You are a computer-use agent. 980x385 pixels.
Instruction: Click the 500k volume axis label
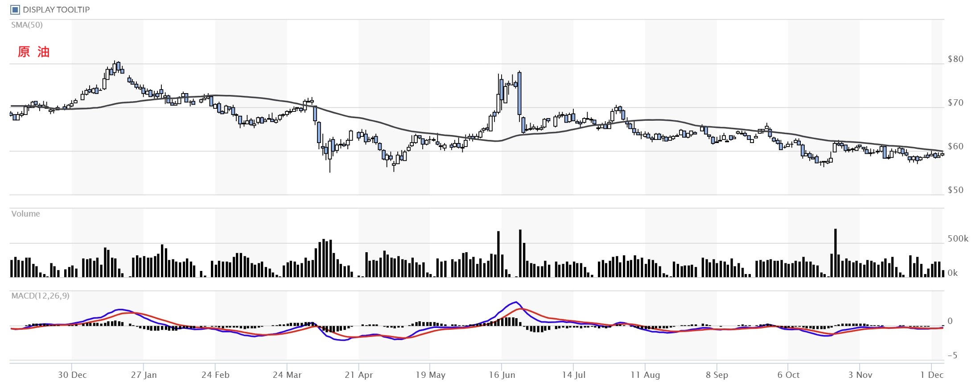[958, 239]
